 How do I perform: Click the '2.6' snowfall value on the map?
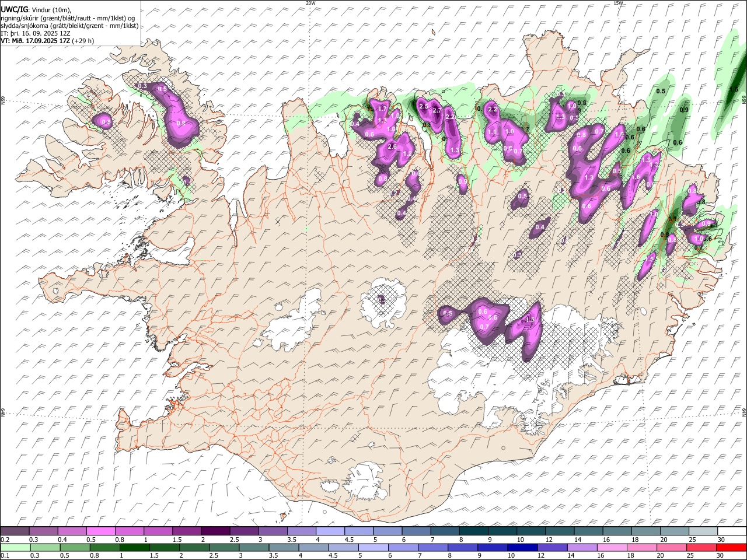point(392,146)
